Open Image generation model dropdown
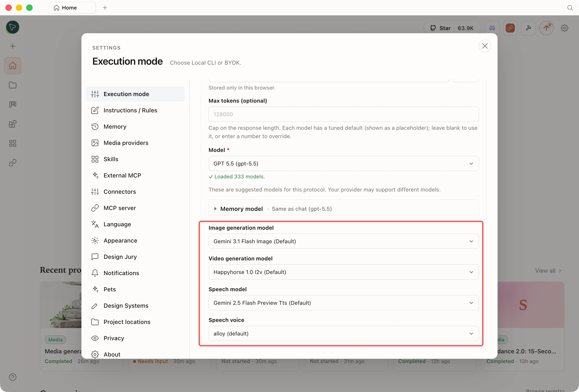 (343, 241)
